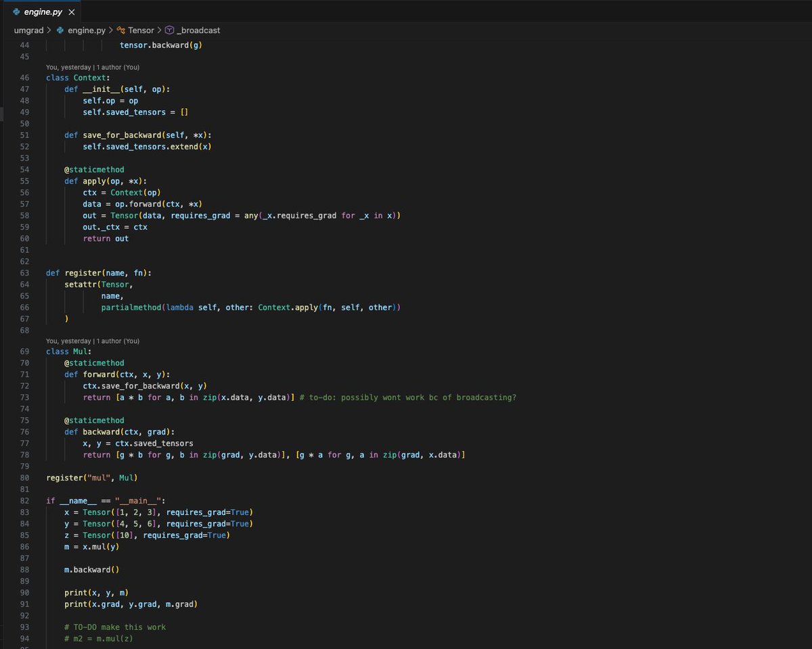
Task: Click 'data = op.forward(ctx, *x)' line
Action: [143, 204]
